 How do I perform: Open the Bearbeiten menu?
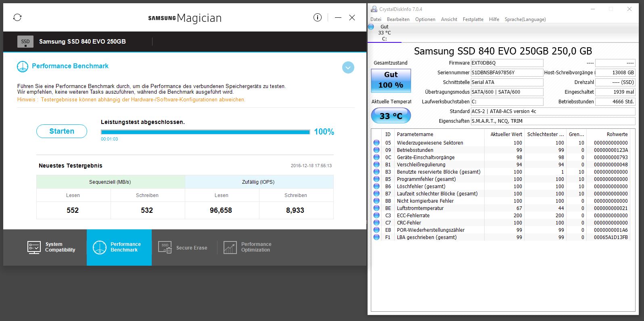click(398, 19)
